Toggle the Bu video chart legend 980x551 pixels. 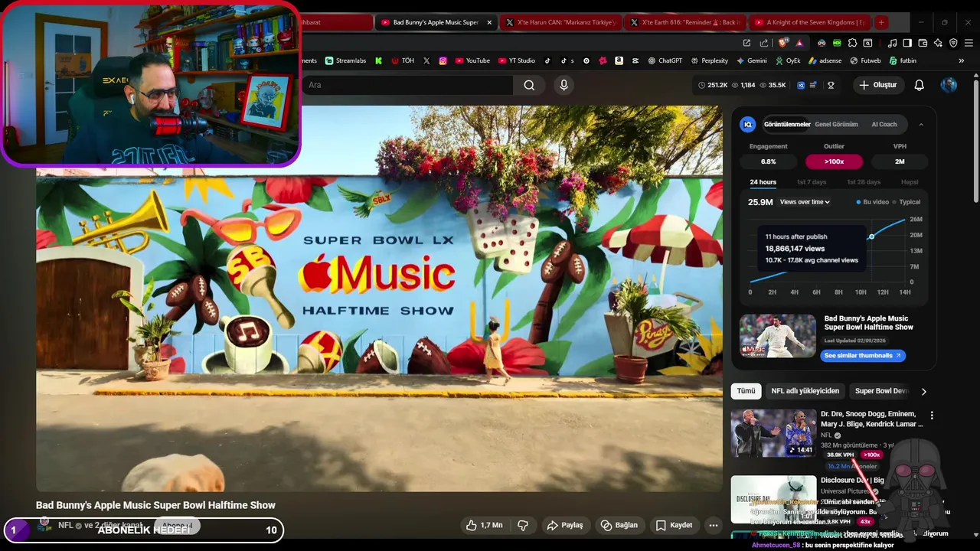[873, 202]
